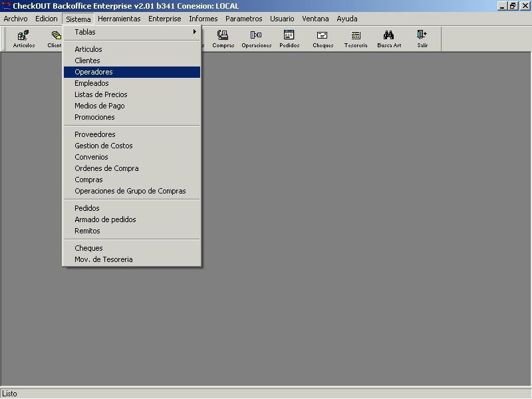The image size is (532, 399).
Task: Open the Cheques toolbar icon
Action: tap(323, 39)
